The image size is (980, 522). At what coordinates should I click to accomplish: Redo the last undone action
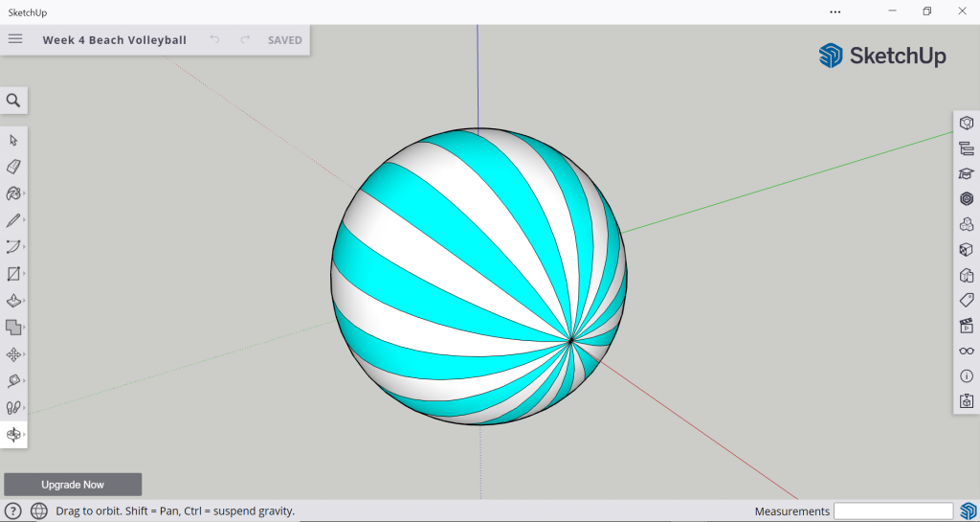[245, 39]
